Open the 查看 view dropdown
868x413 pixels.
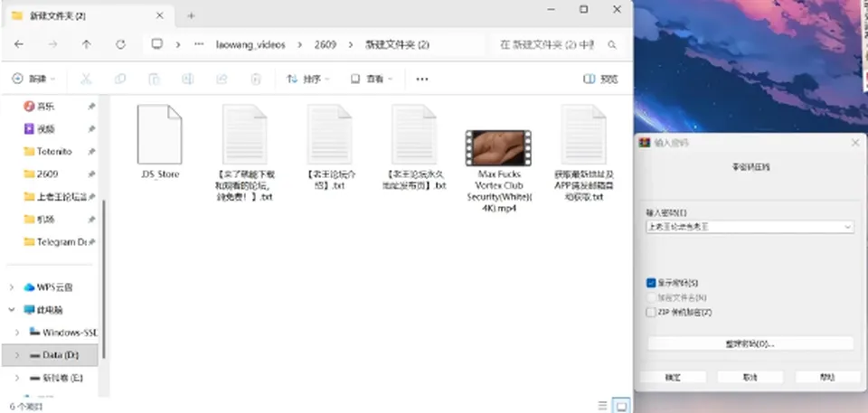371,80
